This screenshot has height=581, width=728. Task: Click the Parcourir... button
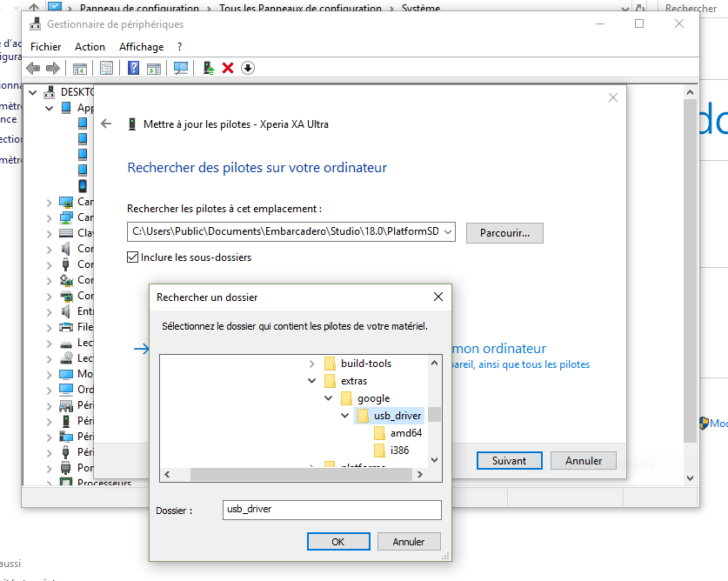pos(504,233)
